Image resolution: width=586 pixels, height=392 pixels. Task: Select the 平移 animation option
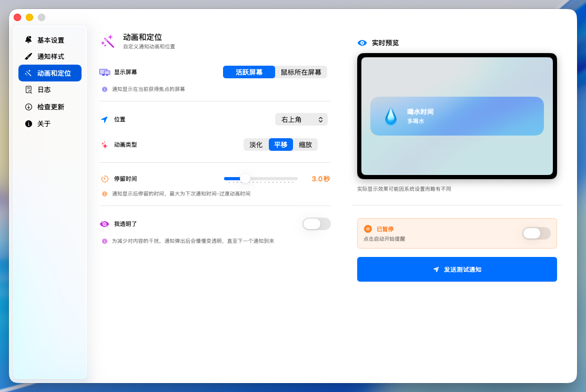click(x=280, y=145)
